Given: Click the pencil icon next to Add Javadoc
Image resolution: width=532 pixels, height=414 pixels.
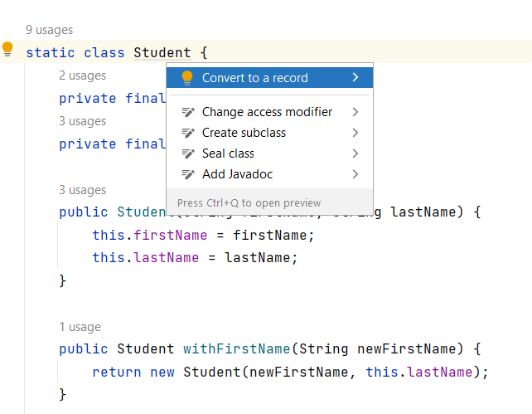Looking at the screenshot, I should [187, 174].
